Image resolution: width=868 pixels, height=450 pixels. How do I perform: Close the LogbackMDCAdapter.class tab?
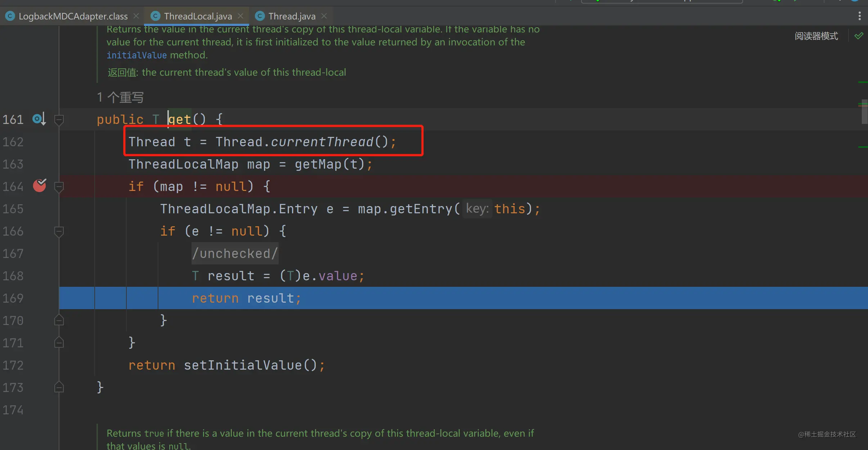pos(136,16)
